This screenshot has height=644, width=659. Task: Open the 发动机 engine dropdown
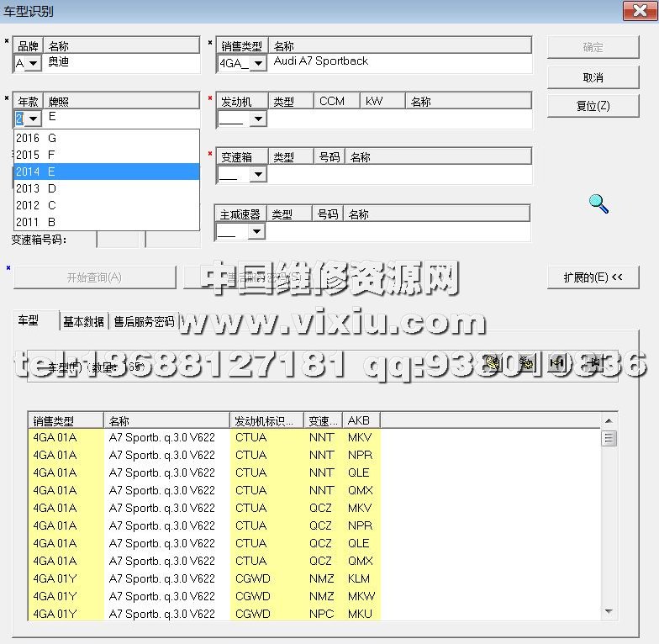point(257,119)
